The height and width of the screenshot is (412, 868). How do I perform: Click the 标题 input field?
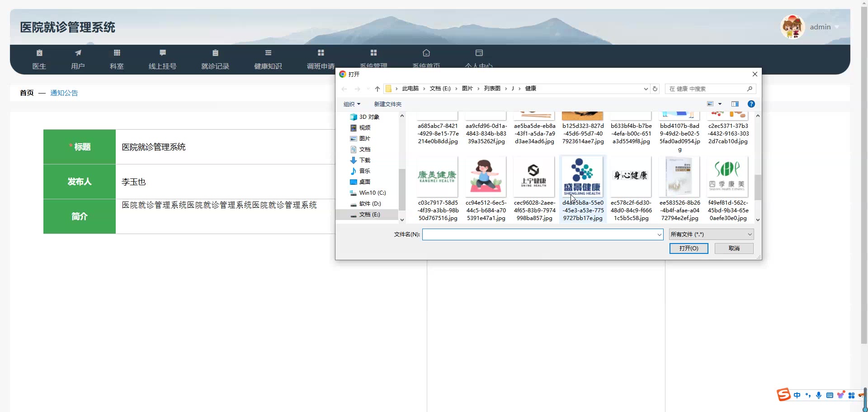point(226,147)
